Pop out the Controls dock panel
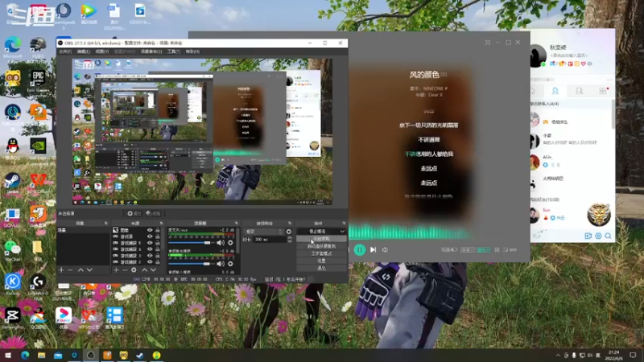Screen dimensions: 644x362 (x=344, y=224)
